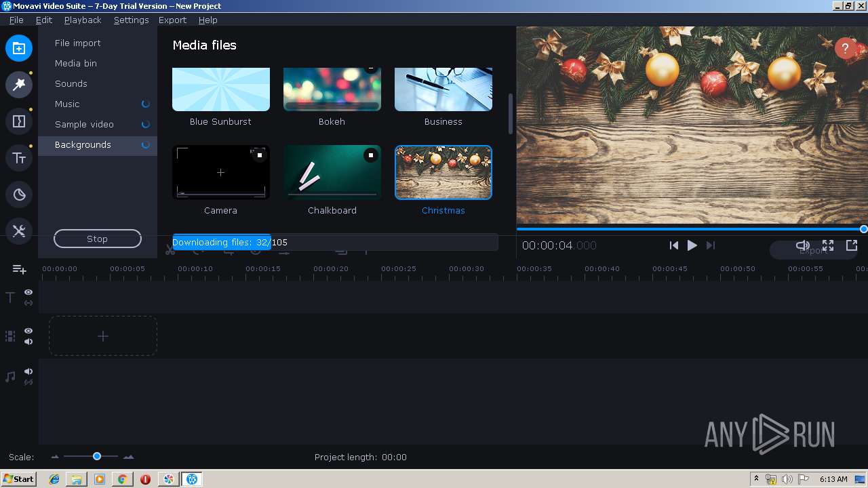Viewport: 868px width, 488px height.
Task: Skip to previous frame button
Action: [673, 245]
